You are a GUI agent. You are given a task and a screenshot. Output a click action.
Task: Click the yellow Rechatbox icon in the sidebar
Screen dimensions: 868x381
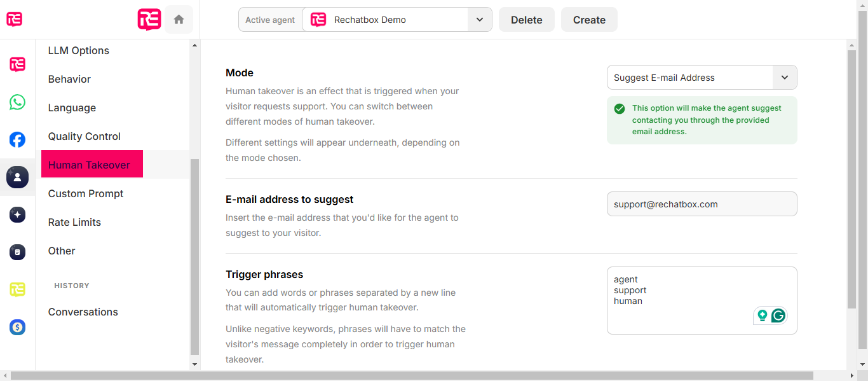click(17, 290)
